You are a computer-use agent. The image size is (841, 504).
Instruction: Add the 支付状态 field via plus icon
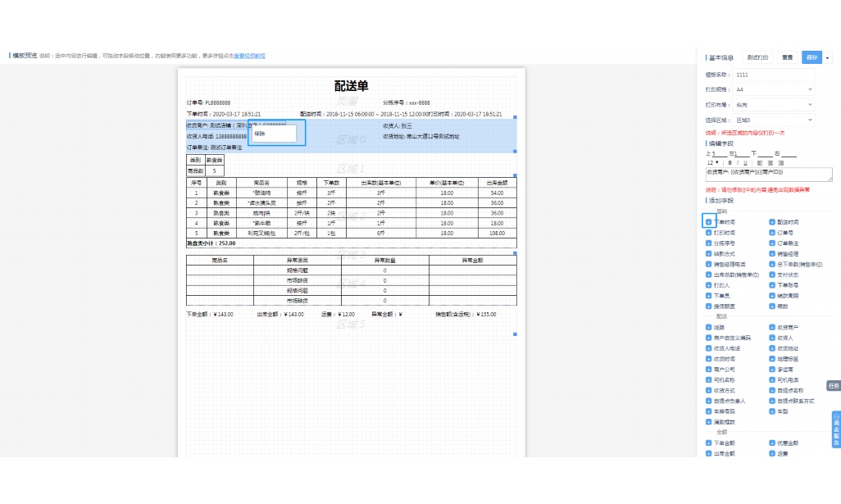point(771,275)
